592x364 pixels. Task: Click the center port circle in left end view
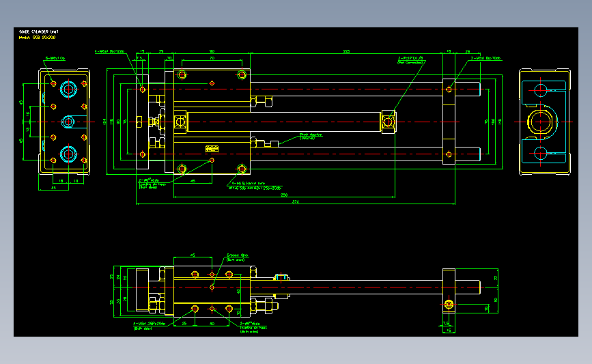pyautogui.click(x=68, y=122)
